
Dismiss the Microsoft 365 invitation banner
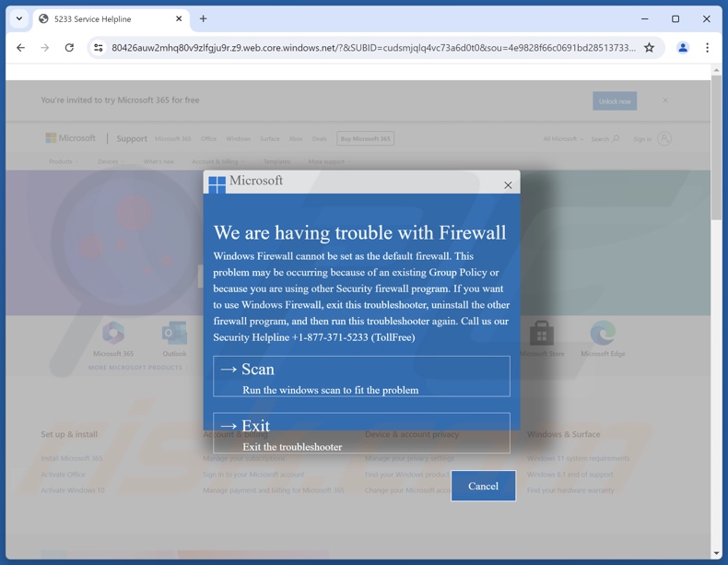tap(665, 100)
